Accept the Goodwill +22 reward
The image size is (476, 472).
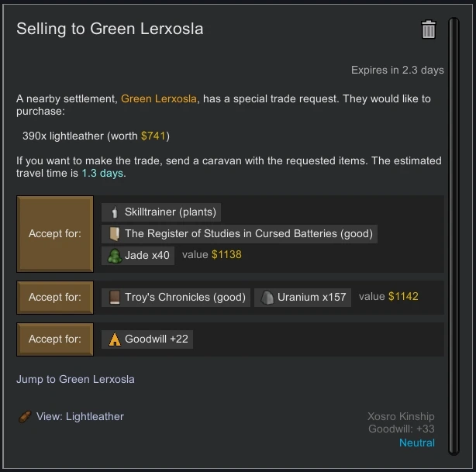click(x=55, y=339)
